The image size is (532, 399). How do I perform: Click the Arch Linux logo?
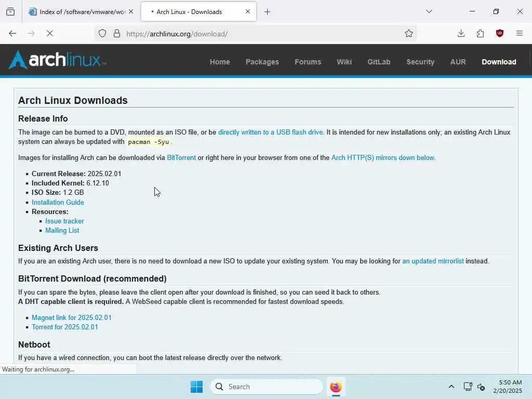pyautogui.click(x=57, y=60)
